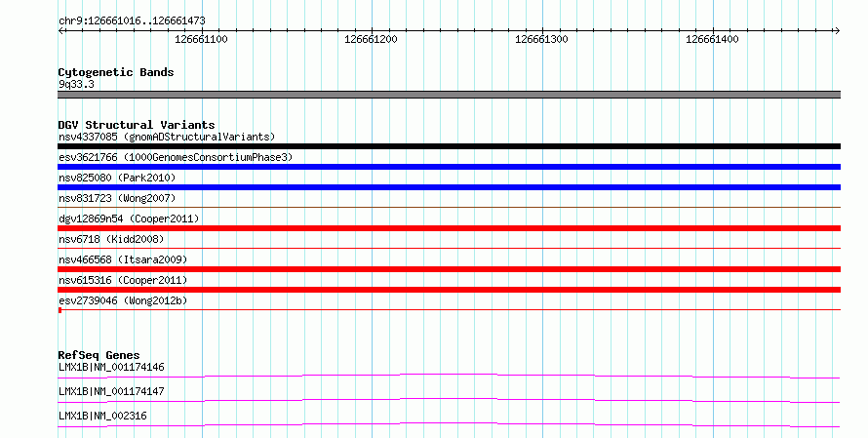
Task: Click the thin red nsv6718 variant line
Action: click(x=449, y=249)
